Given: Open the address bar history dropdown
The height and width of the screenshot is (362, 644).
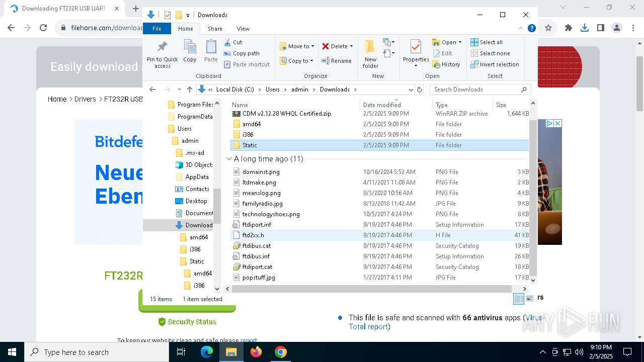Looking at the screenshot, I should [x=411, y=89].
